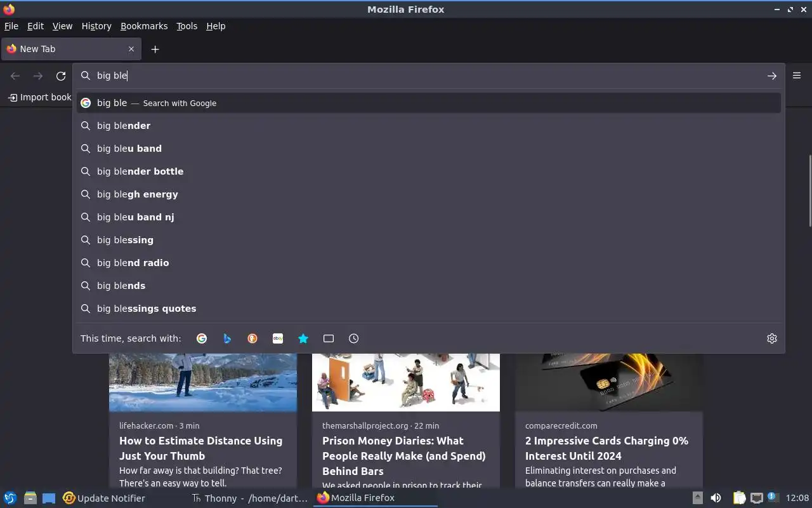This screenshot has height=508, width=812.
Task: Click the snowy mountain article thumbnail
Action: coord(203,382)
